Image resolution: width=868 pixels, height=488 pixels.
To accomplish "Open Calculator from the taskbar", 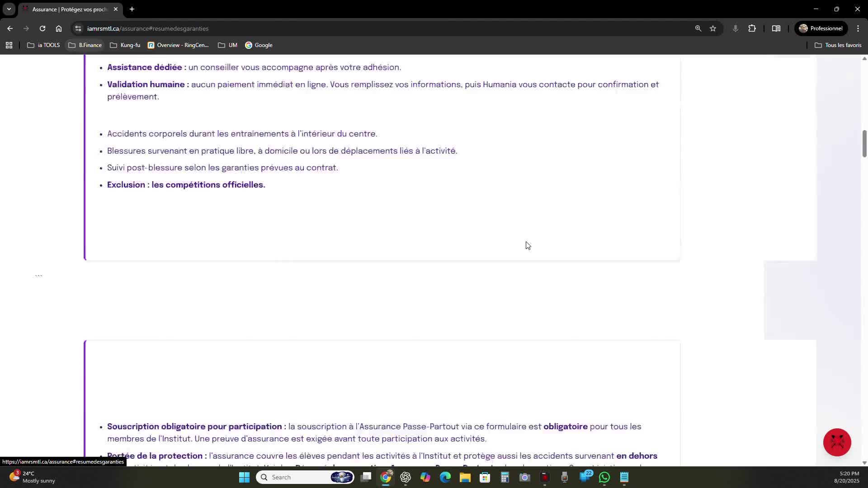I will (x=505, y=477).
